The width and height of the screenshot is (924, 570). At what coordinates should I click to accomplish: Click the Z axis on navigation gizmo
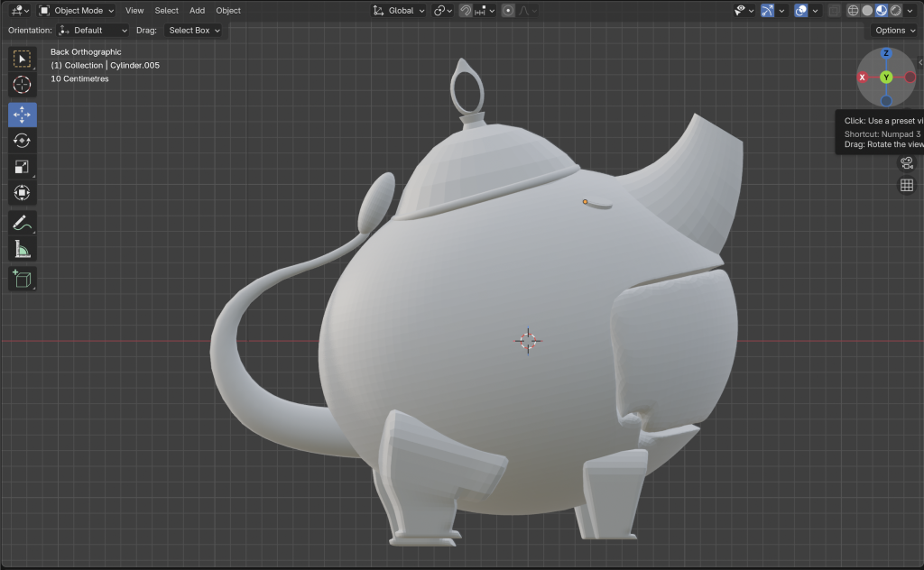tap(886, 54)
